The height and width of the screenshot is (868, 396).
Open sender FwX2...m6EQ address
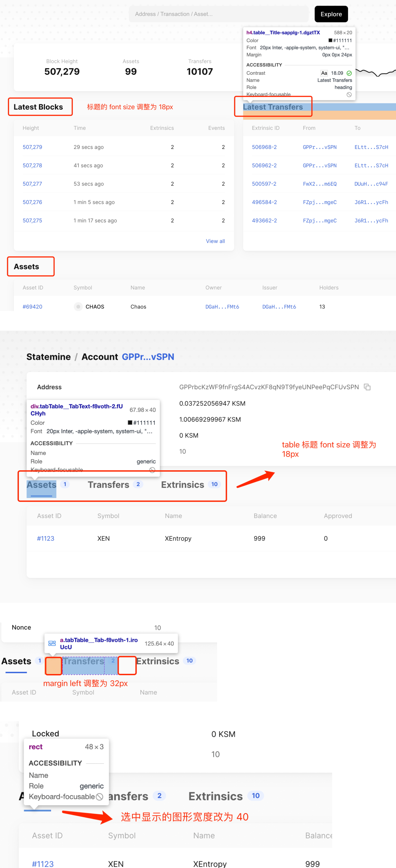click(x=319, y=184)
